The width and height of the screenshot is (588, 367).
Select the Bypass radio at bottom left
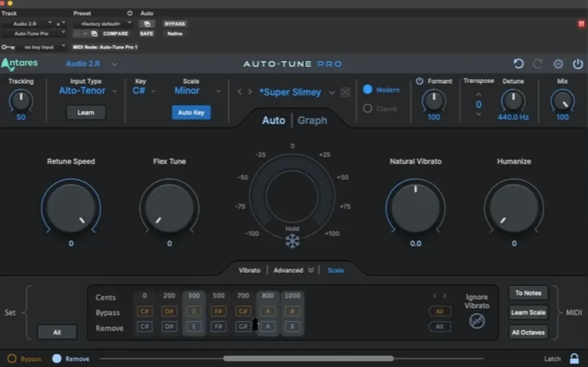pos(12,358)
